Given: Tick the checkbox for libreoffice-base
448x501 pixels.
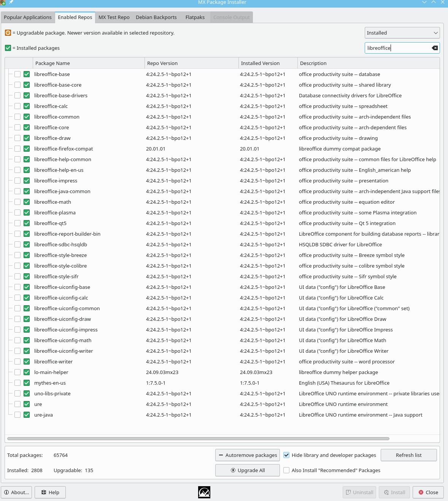Looking at the screenshot, I should click(x=17, y=74).
